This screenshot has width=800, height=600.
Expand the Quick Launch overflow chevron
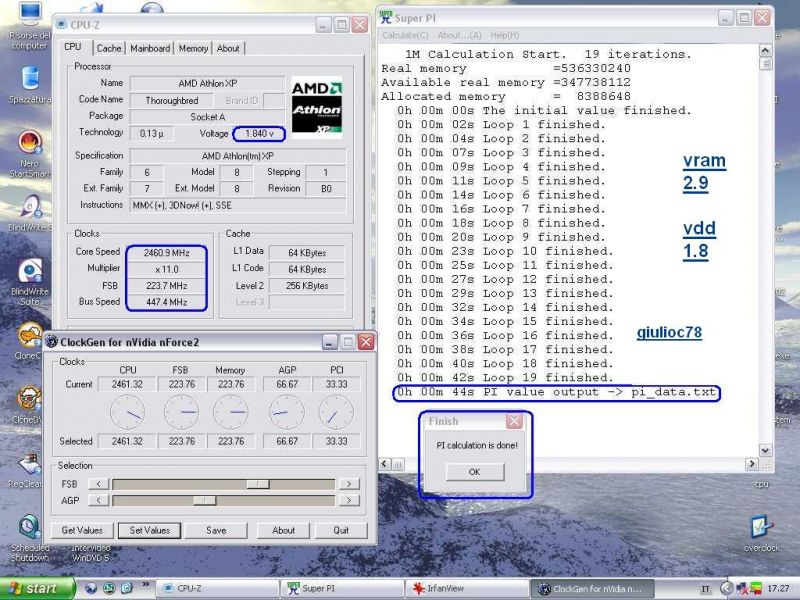(x=146, y=585)
